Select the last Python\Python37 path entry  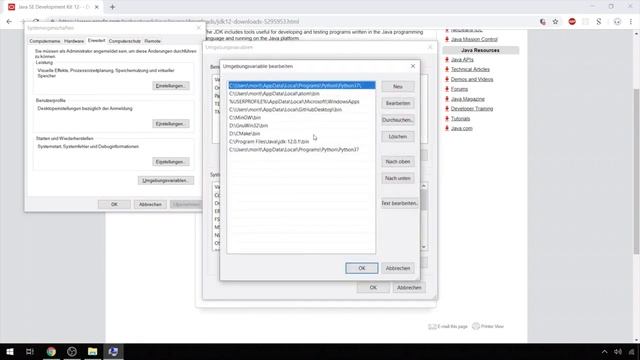(301, 149)
